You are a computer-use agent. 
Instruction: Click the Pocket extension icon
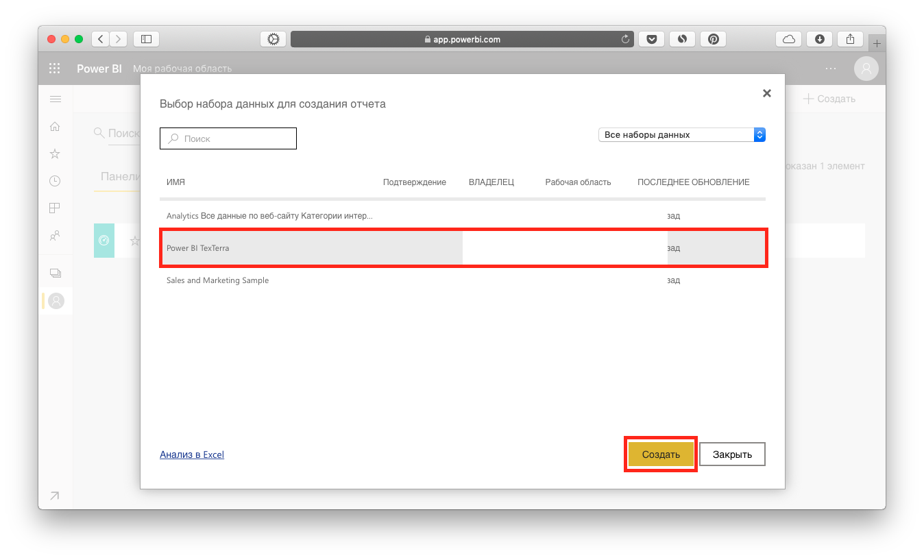tap(651, 39)
